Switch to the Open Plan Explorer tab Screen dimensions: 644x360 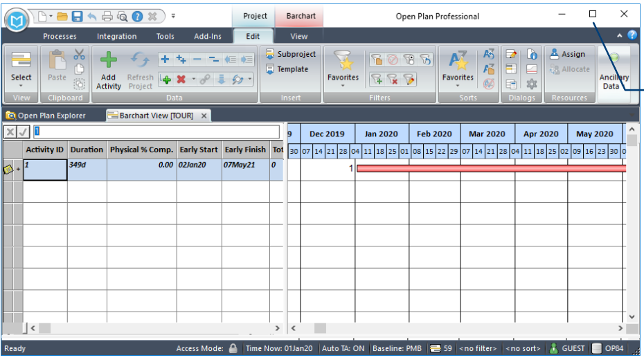tap(46, 116)
